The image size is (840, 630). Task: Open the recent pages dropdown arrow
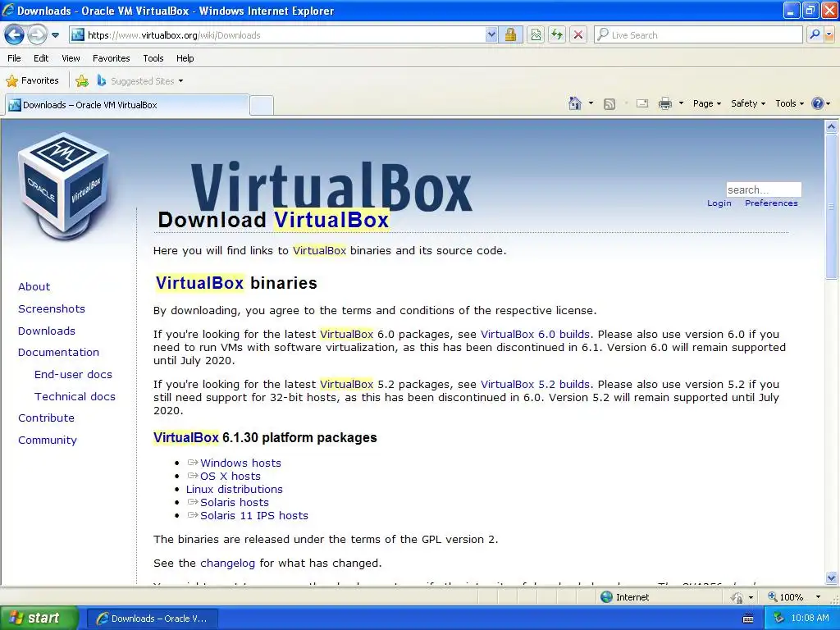pos(55,35)
